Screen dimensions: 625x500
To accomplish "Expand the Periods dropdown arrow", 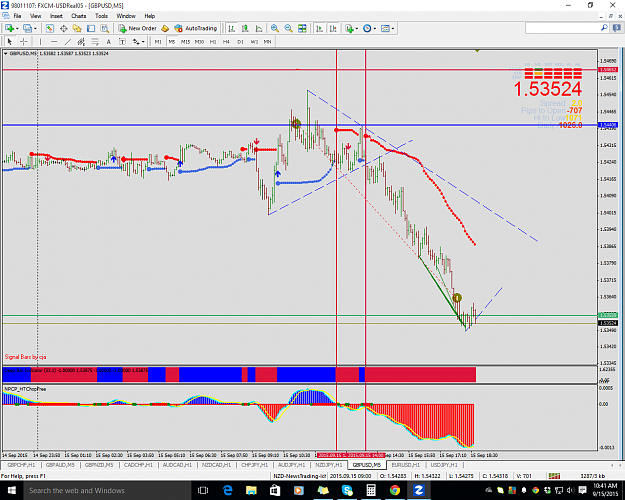I will tap(375, 29).
